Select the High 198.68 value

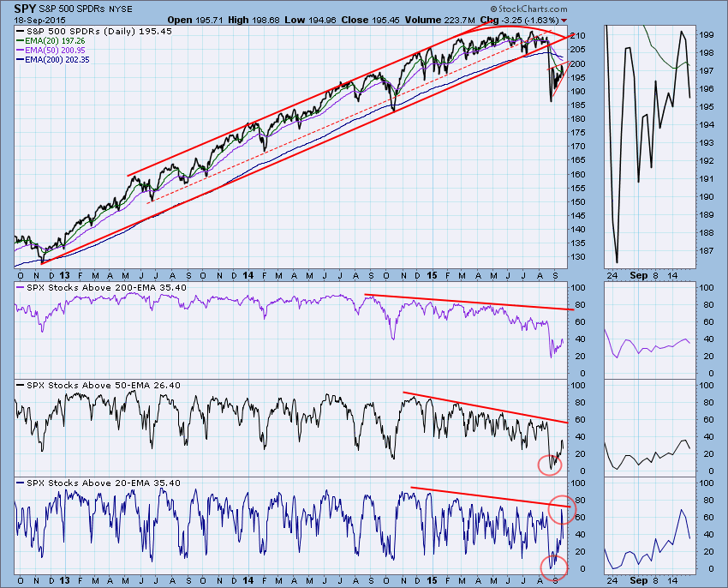point(254,20)
